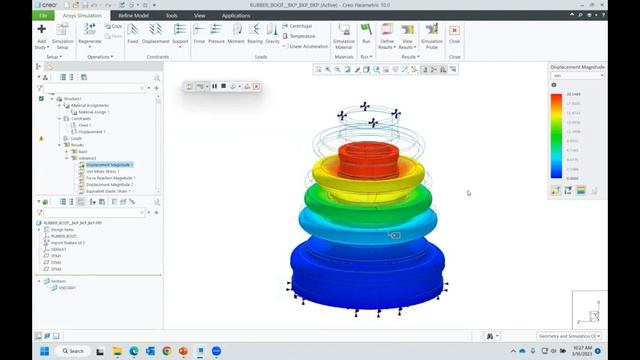640x360 pixels.
Task: Click the Define Results icon
Action: tap(387, 29)
